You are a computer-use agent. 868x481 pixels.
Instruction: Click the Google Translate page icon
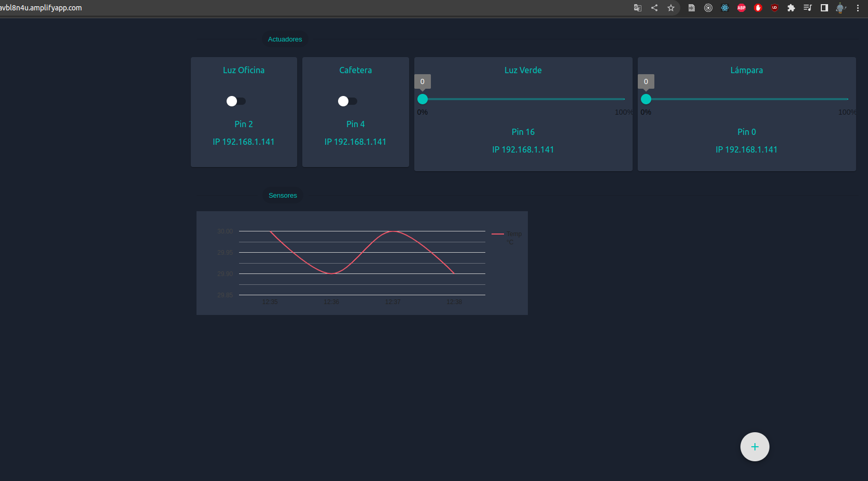click(638, 8)
